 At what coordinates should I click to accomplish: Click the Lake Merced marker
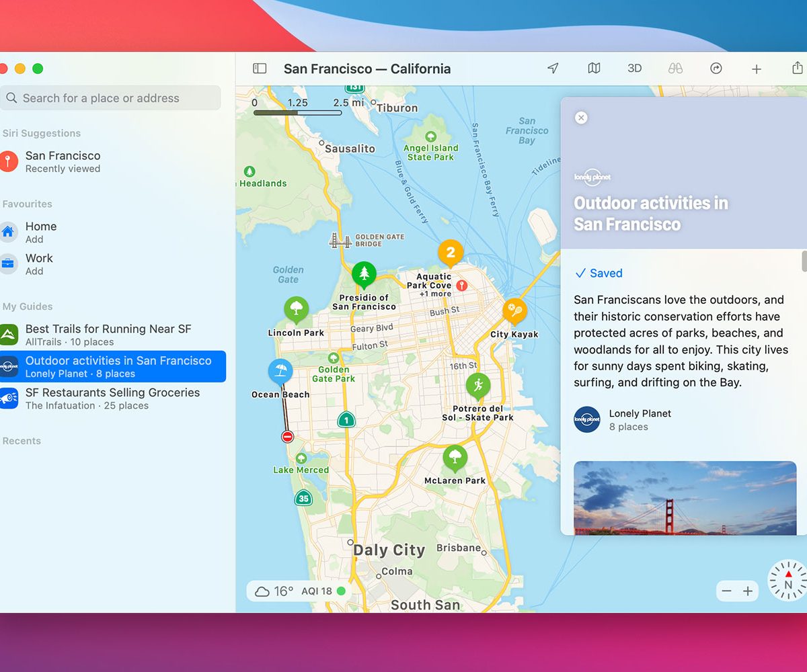point(301,458)
